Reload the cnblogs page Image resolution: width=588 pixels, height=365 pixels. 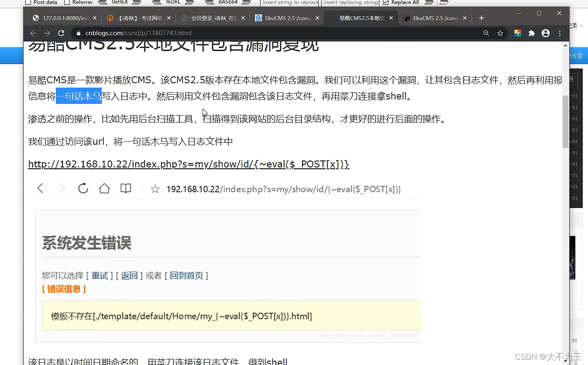tap(61, 33)
